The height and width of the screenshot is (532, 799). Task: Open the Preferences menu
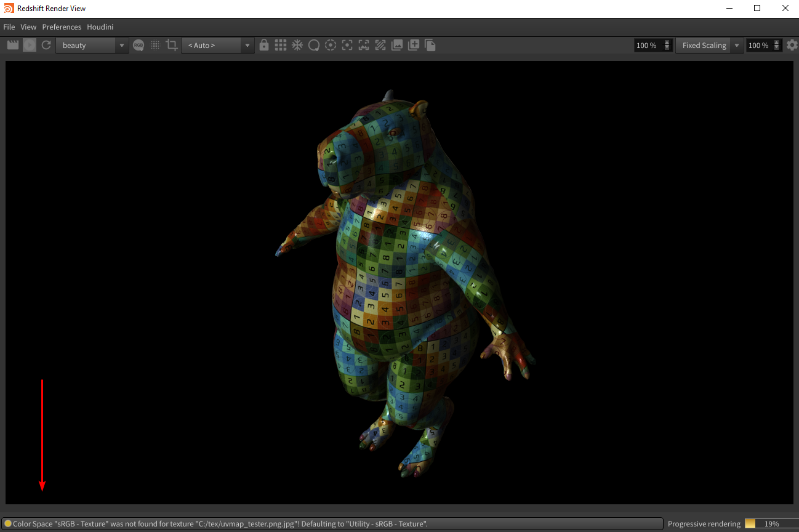click(x=62, y=27)
